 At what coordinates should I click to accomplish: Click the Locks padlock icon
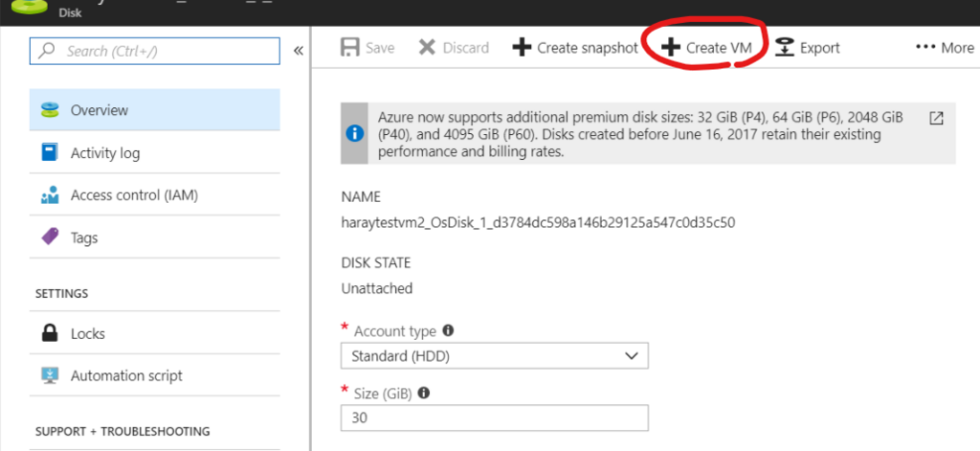tap(50, 333)
